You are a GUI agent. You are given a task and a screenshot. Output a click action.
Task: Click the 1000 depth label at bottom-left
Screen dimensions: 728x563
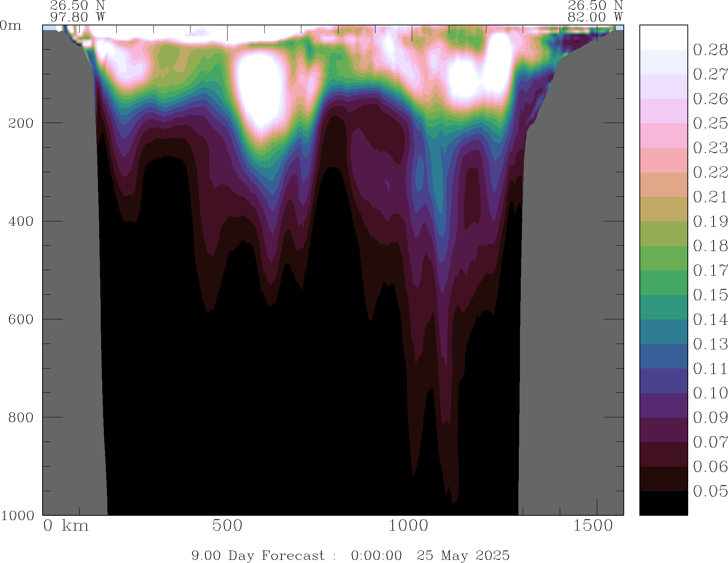coord(18,515)
